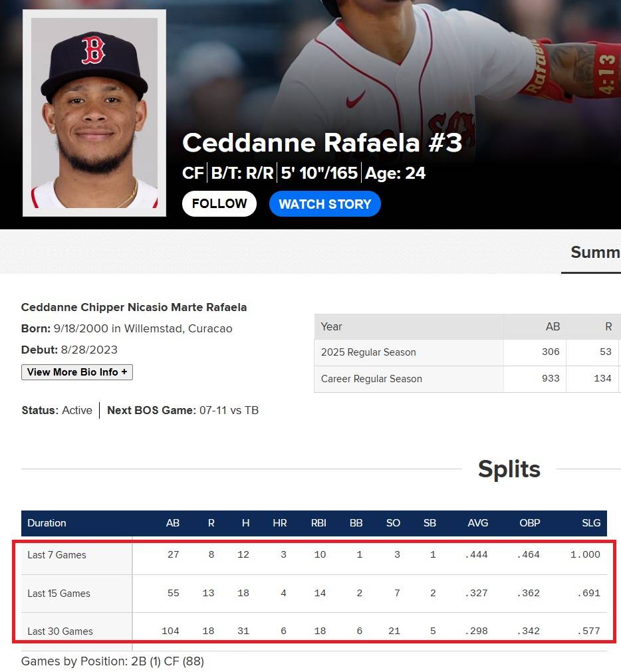Select the Last 7 Games row

tap(57, 555)
